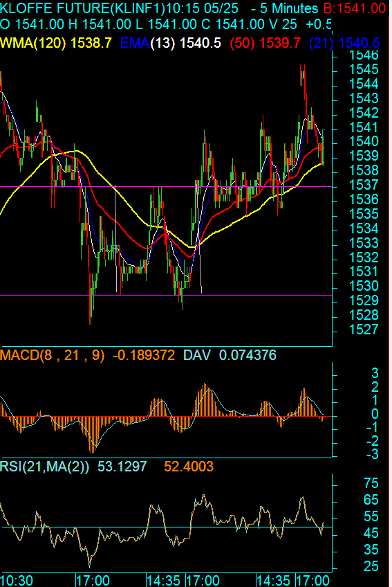This screenshot has width=392, height=587.
Task: Select the lower magenta horizontal line near 1529.5
Action: pyautogui.click(x=166, y=295)
